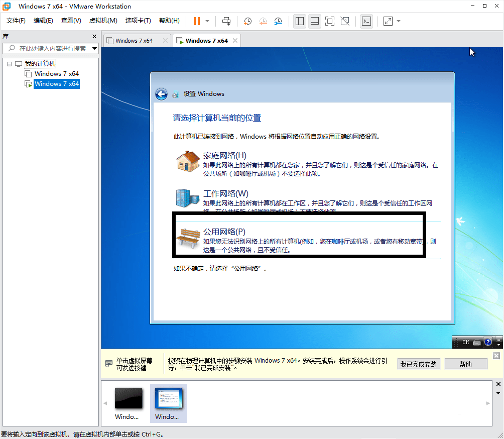The height and width of the screenshot is (439, 504).
Task: Switch to Unity mode
Action: 345,21
